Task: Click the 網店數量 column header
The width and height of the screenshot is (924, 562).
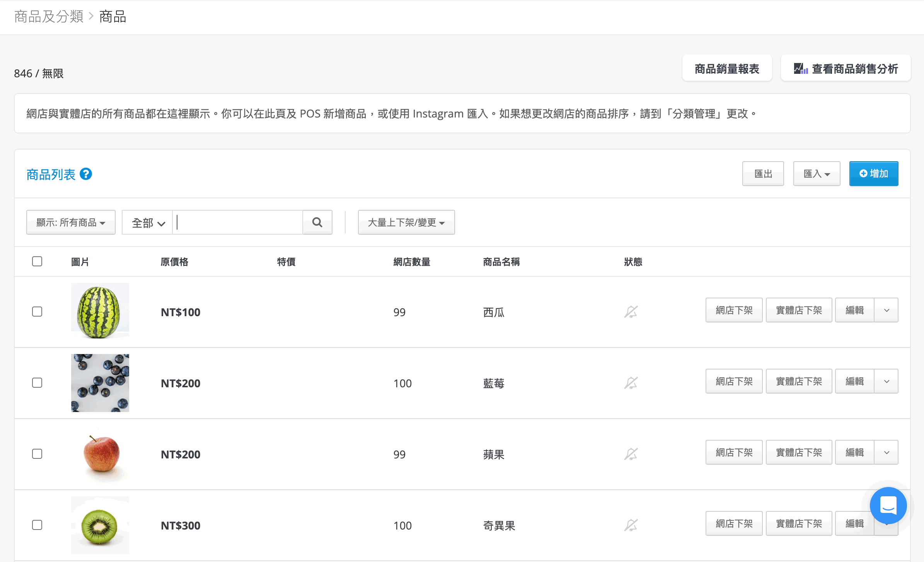Action: point(412,262)
